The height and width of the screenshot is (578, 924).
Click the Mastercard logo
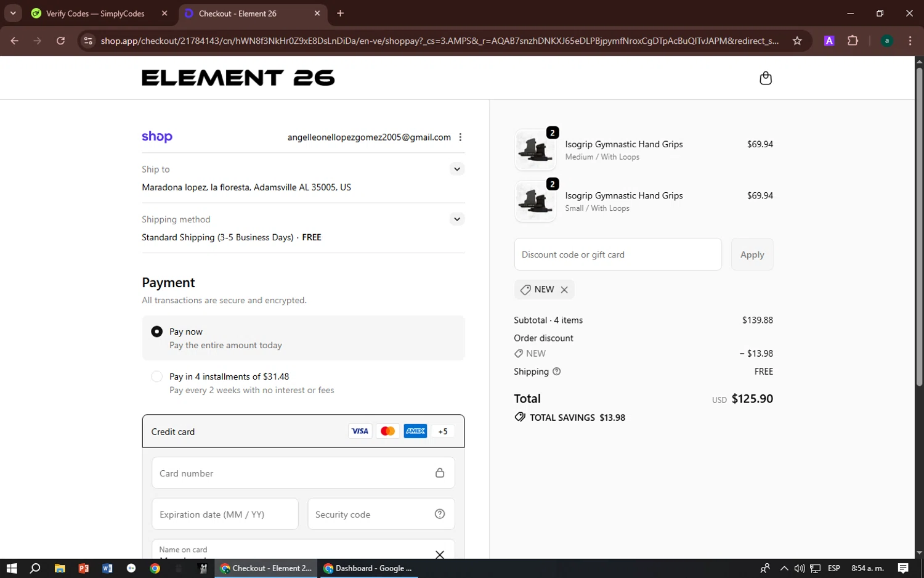pos(387,431)
